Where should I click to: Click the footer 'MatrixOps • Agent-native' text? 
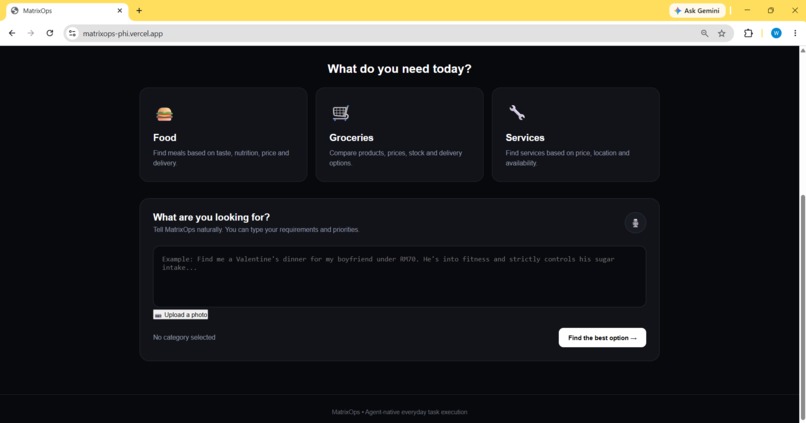click(399, 412)
